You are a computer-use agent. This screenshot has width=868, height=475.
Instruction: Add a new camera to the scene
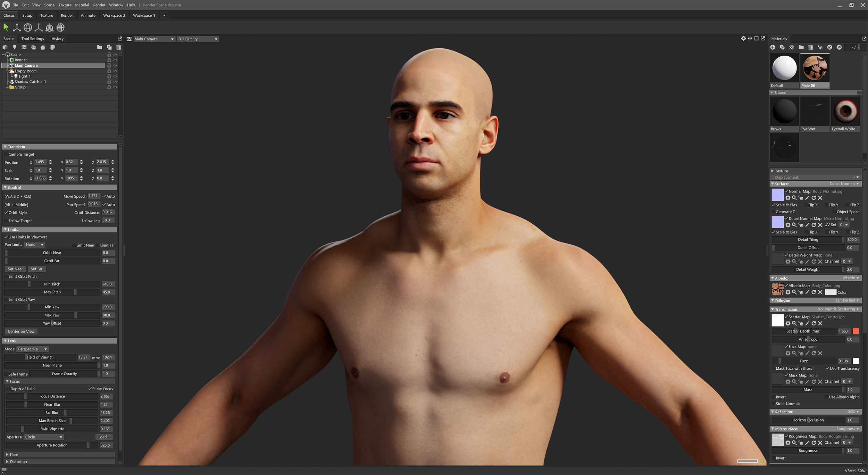click(24, 47)
